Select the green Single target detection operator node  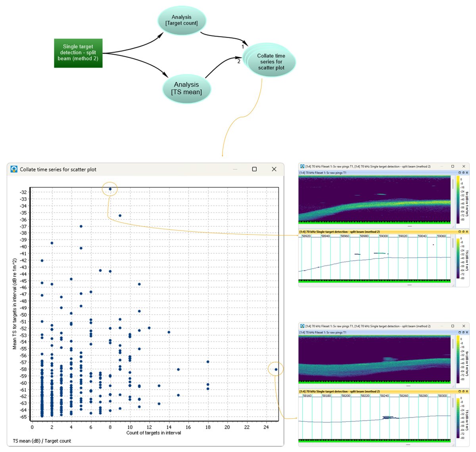[78, 53]
